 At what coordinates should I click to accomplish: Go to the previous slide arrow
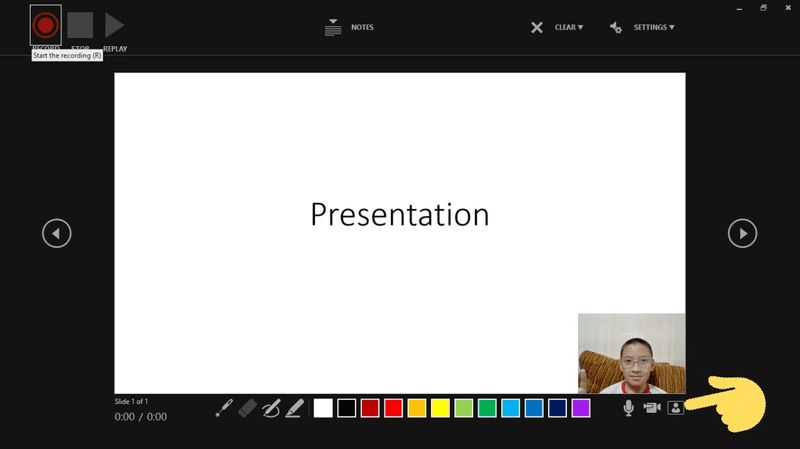57,233
